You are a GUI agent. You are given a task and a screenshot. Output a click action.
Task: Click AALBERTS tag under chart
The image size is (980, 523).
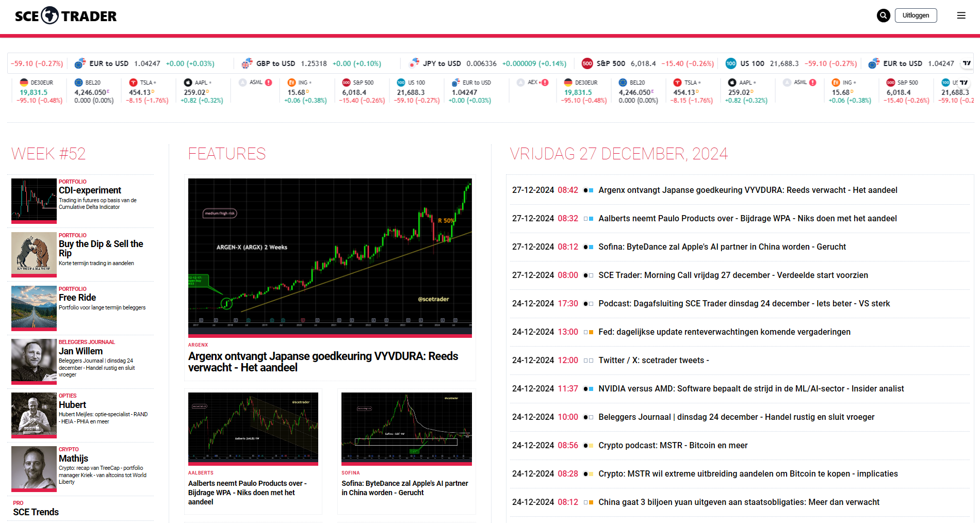(x=201, y=473)
